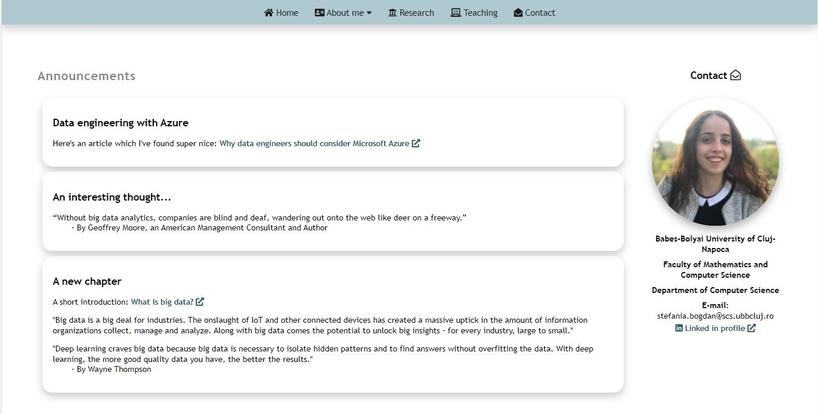Click the Contact heading in sidebar
Viewport: 818px width, 414px height.
[x=708, y=76]
